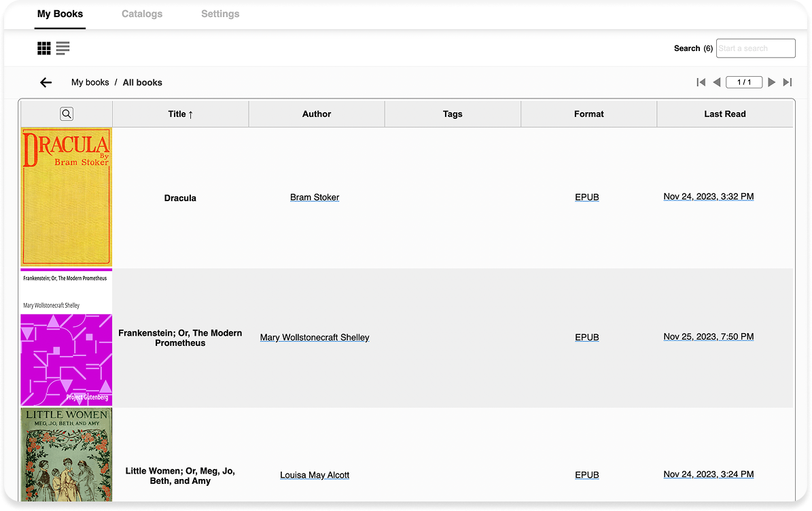Open the Settings tab
The image size is (812, 511).
[x=220, y=14]
